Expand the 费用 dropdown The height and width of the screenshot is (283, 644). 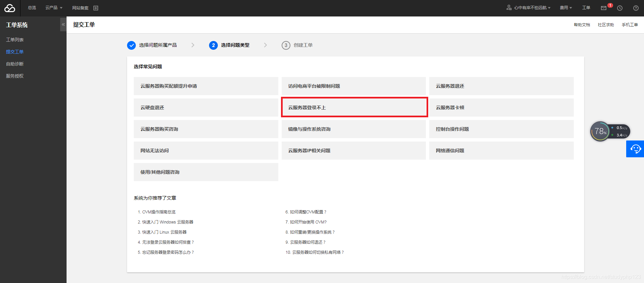click(x=566, y=8)
